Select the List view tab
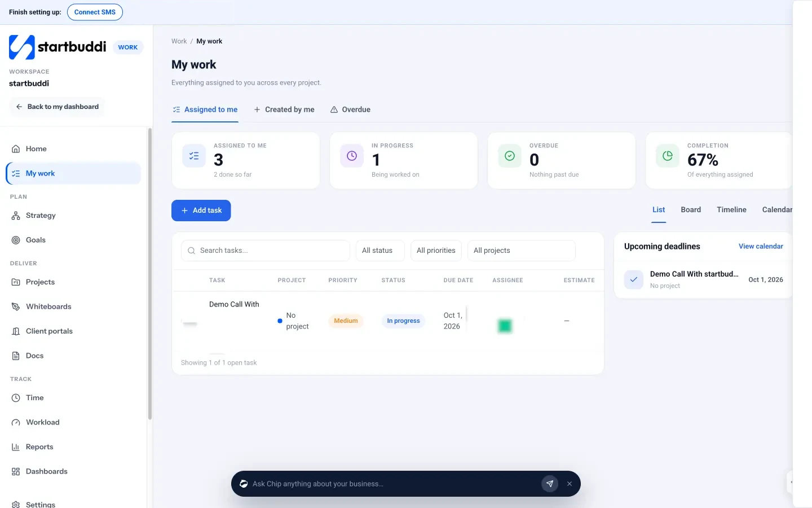Screen dimensions: 812x508 (659, 210)
